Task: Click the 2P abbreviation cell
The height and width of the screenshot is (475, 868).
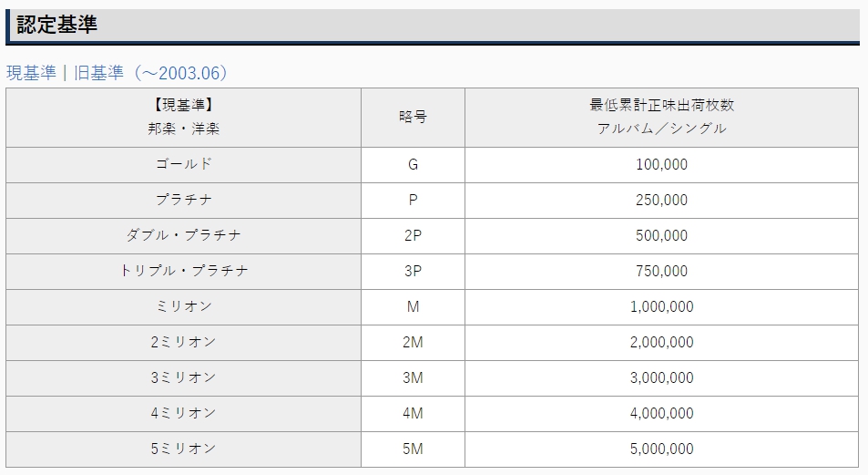Action: [413, 235]
